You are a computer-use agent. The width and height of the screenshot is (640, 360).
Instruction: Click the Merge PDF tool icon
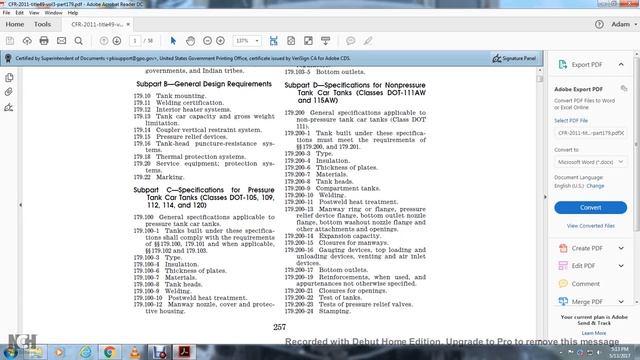563,302
